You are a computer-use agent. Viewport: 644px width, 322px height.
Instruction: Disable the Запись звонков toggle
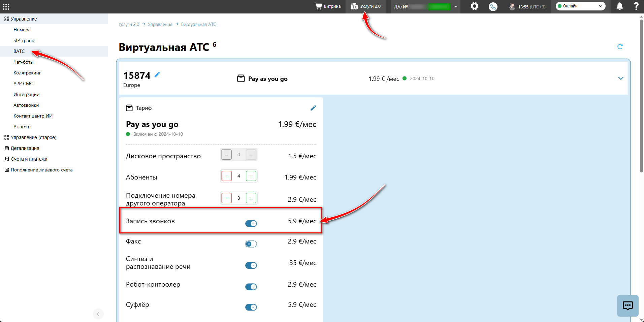tap(251, 224)
